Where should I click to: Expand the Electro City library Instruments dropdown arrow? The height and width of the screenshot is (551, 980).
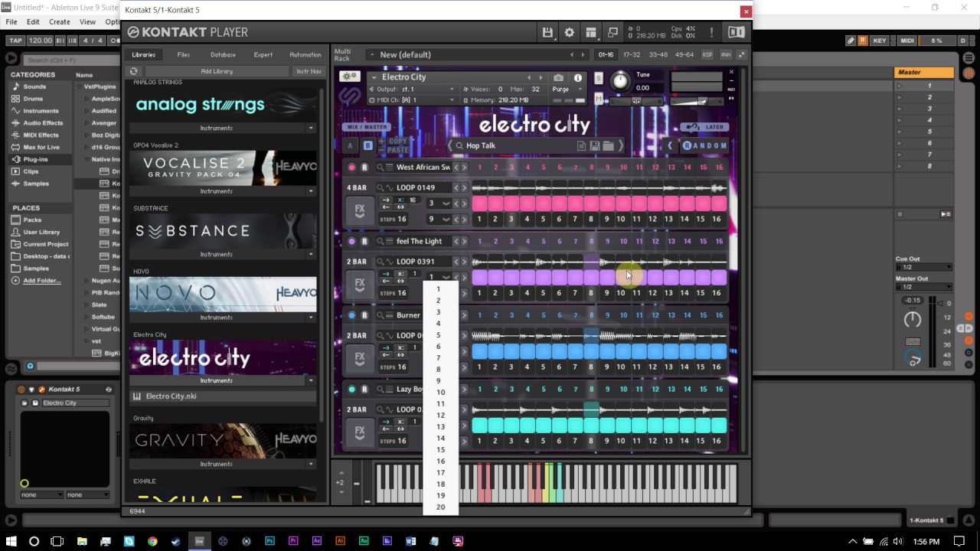click(310, 380)
